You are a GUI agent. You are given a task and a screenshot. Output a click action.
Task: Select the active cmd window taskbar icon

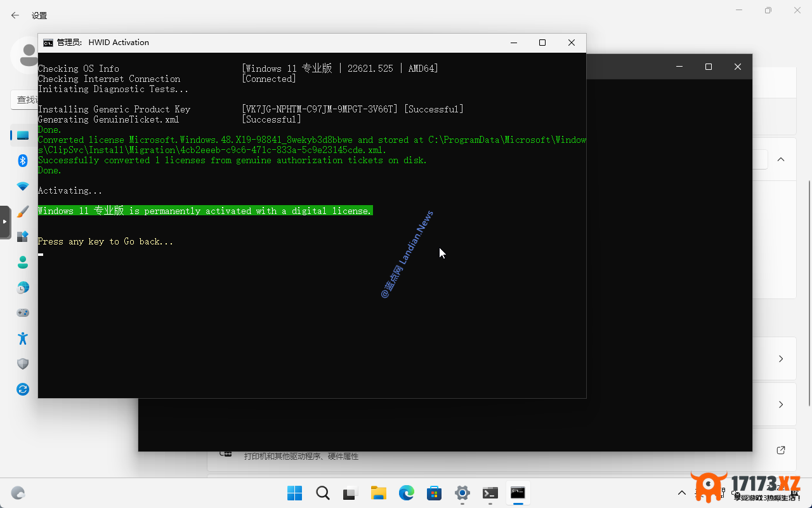[518, 493]
